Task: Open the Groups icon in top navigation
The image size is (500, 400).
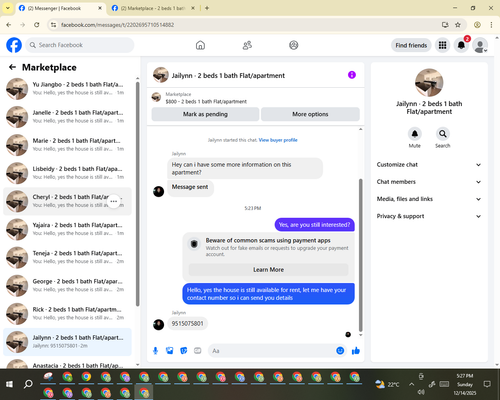Action: (294, 45)
